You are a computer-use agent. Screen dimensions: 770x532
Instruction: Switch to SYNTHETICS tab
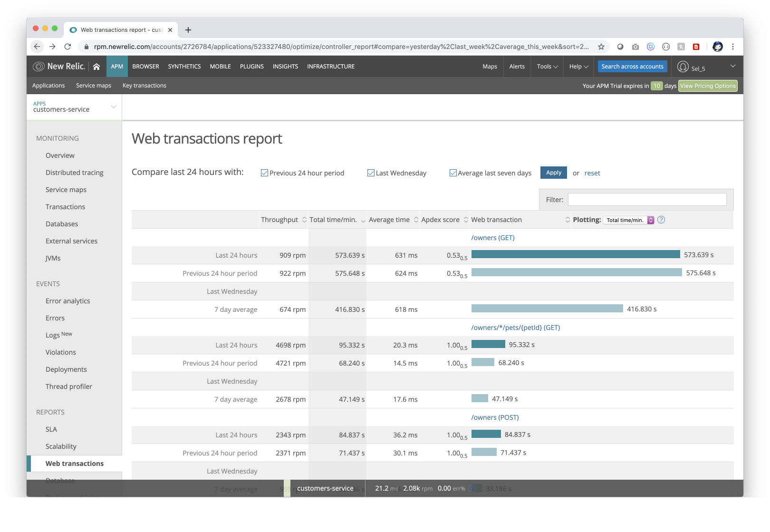coord(184,67)
